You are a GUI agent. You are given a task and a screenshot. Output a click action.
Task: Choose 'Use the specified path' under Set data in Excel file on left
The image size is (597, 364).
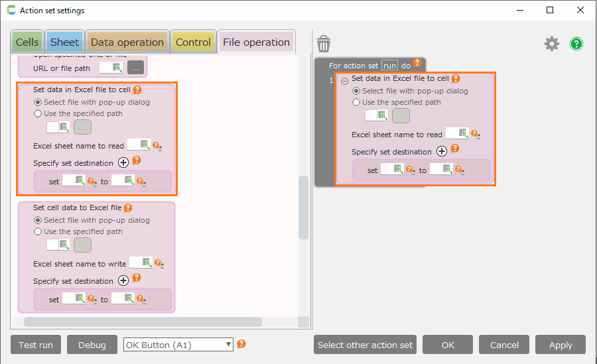pyautogui.click(x=38, y=113)
